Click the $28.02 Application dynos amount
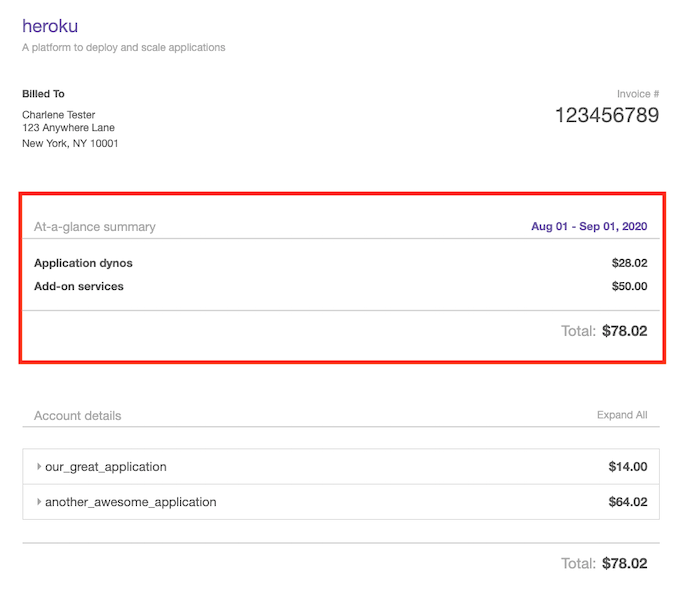674x612 pixels. click(629, 264)
